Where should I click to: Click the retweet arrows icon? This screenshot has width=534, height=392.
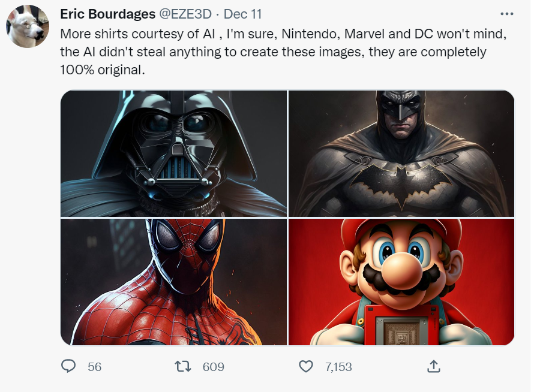point(183,366)
